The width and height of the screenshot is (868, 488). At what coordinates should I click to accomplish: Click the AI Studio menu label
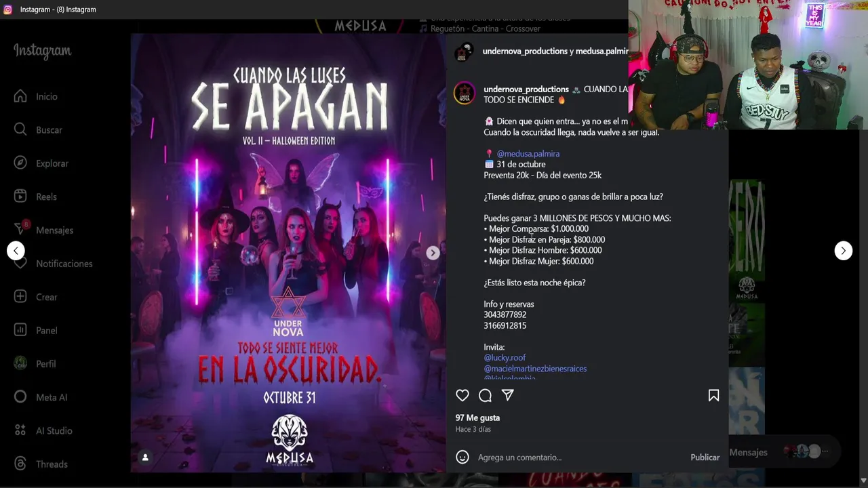point(54,431)
